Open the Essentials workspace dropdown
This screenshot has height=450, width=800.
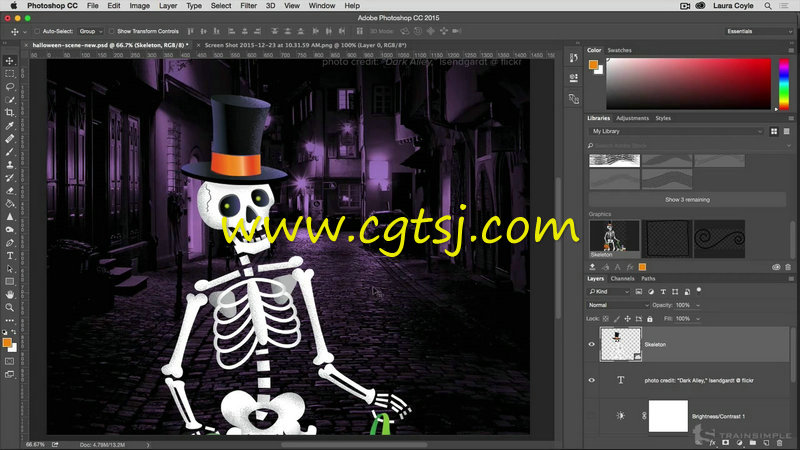[x=759, y=31]
